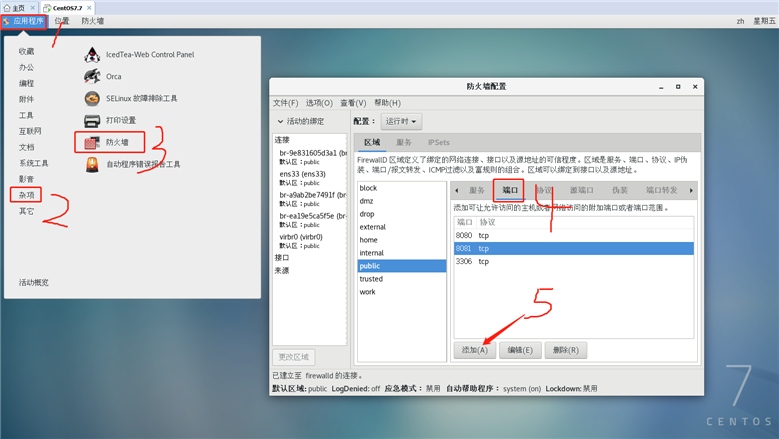Select the br-ea19e5ca5f5e connection

tap(310, 220)
